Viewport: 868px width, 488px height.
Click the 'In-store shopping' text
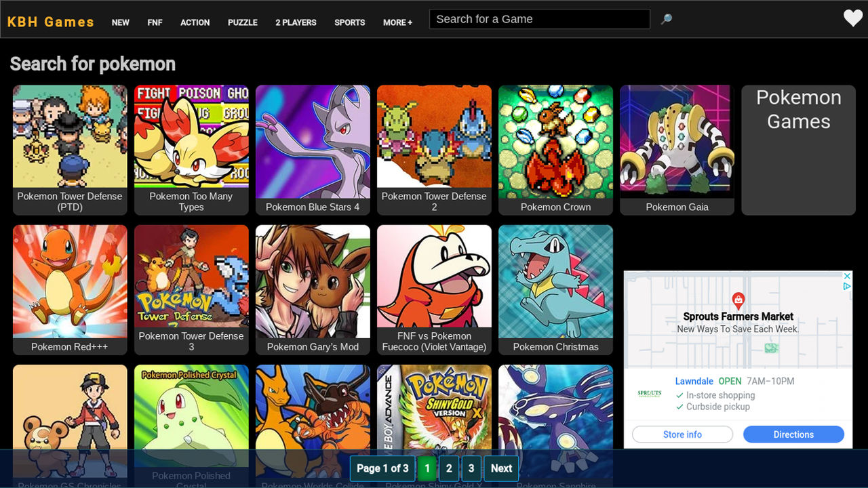click(720, 395)
